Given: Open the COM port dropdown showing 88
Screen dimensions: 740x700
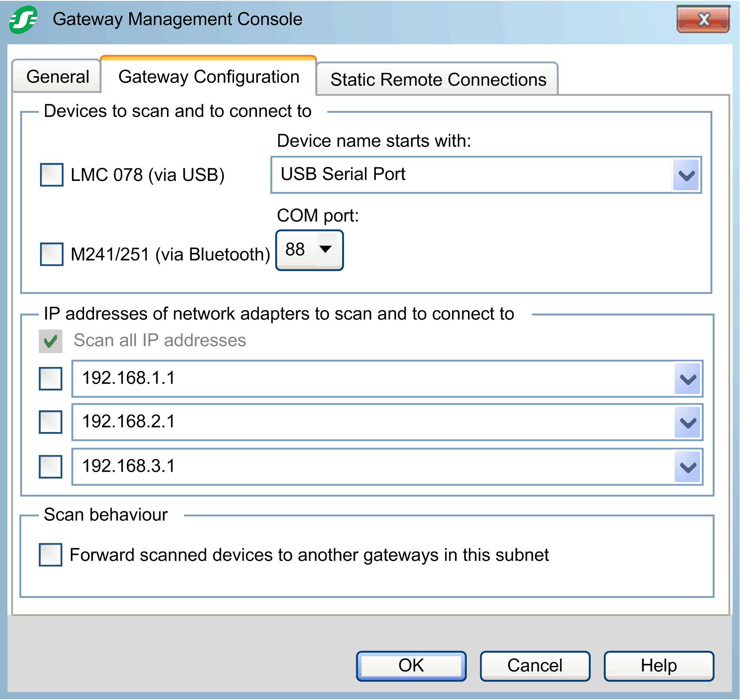Looking at the screenshot, I should [x=325, y=250].
